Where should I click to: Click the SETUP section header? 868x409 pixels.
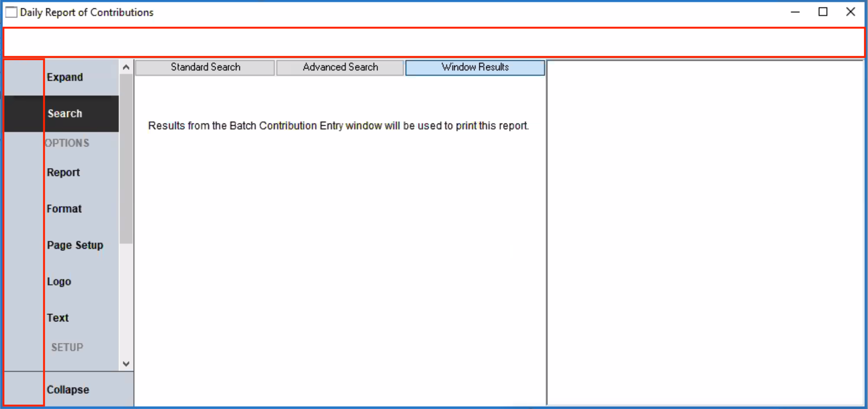tap(67, 347)
